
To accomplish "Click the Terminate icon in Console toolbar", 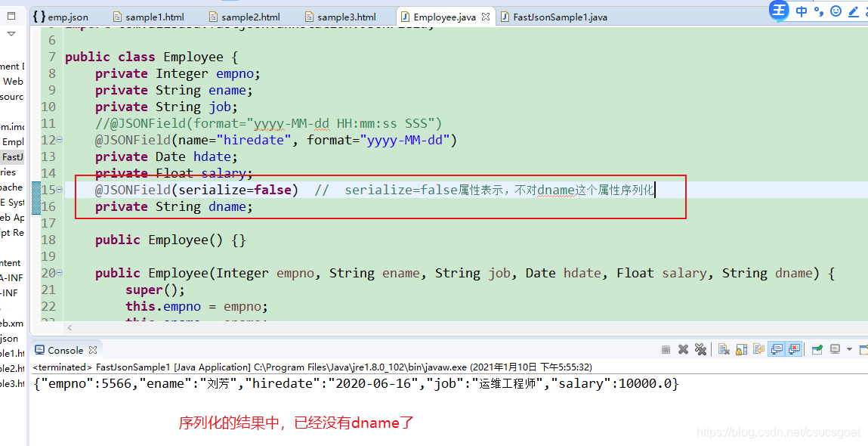I will click(x=666, y=348).
